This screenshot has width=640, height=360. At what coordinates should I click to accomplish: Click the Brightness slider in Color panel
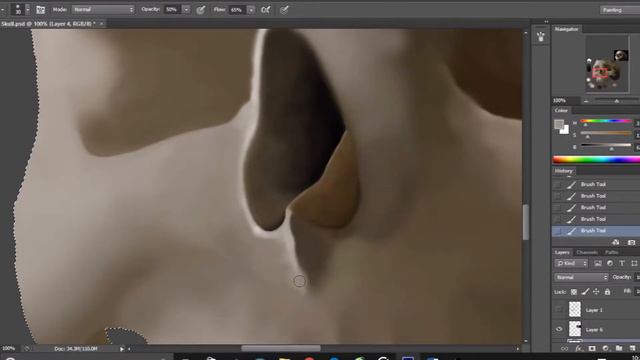click(606, 146)
